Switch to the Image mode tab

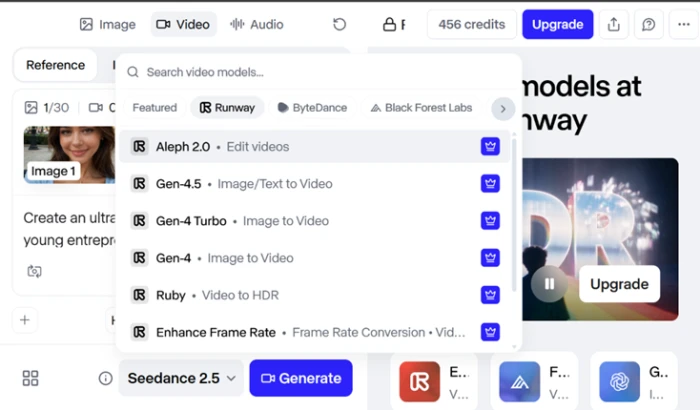pyautogui.click(x=108, y=24)
